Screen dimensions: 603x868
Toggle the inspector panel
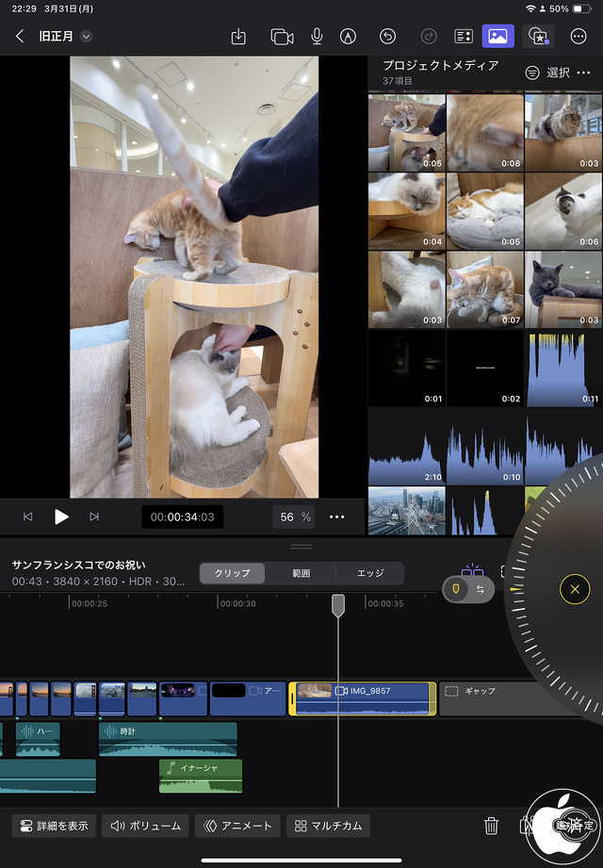click(x=463, y=37)
